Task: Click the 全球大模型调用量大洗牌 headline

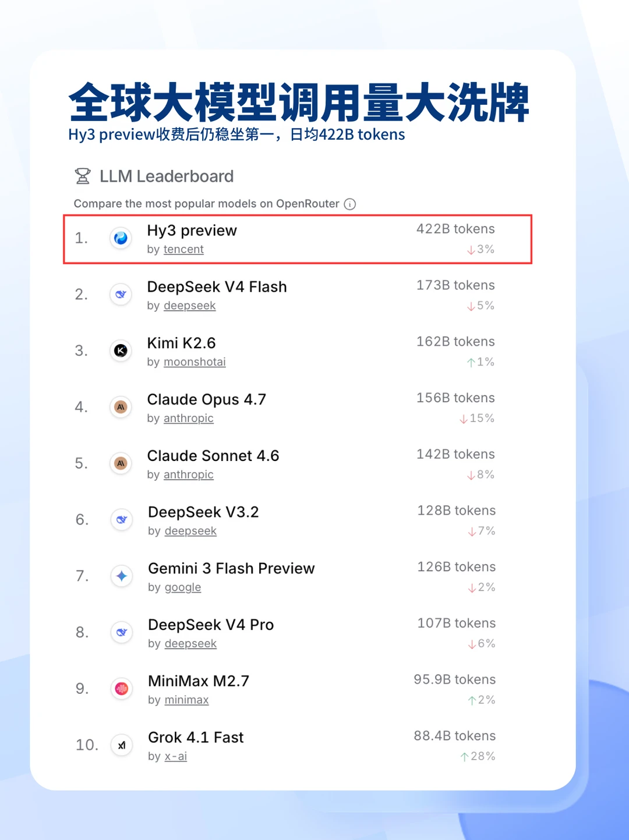Action: (x=299, y=102)
